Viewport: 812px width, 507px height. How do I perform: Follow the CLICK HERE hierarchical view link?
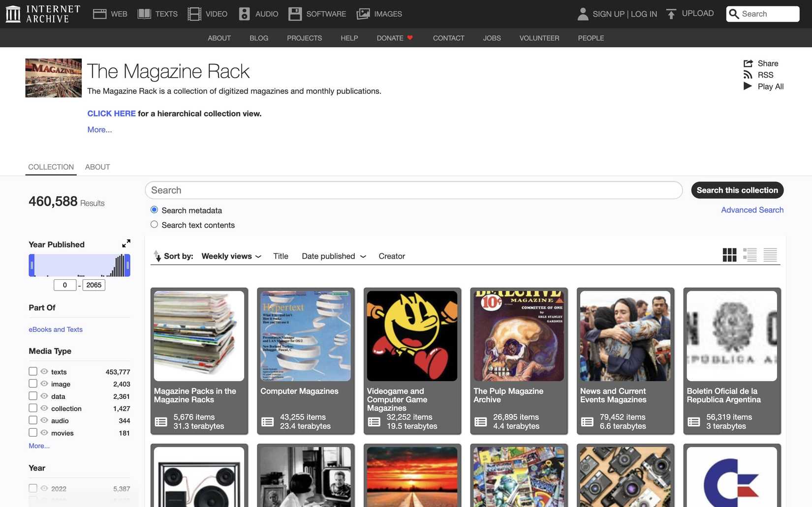pyautogui.click(x=111, y=114)
